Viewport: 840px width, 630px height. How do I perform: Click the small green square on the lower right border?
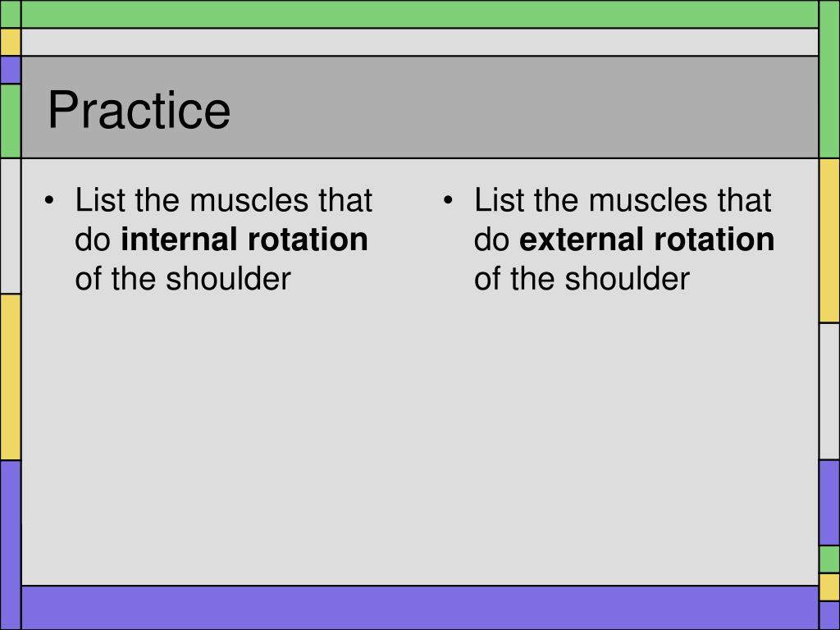click(x=830, y=559)
